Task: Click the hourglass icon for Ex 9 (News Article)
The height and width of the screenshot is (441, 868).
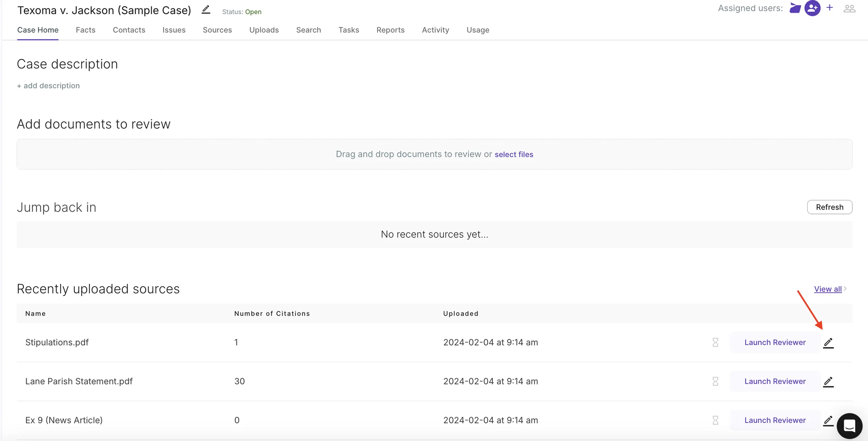Action: (715, 420)
